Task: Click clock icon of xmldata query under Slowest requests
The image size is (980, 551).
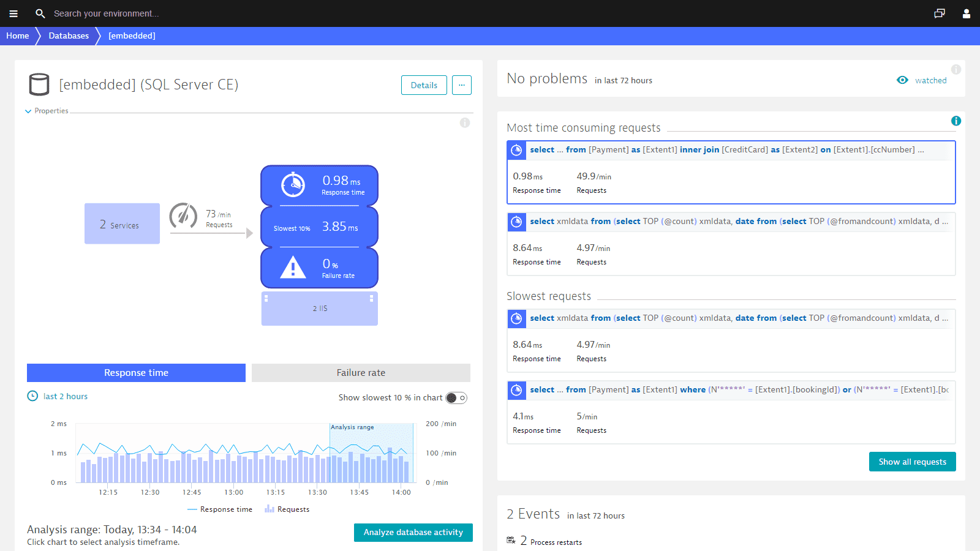Action: [516, 318]
